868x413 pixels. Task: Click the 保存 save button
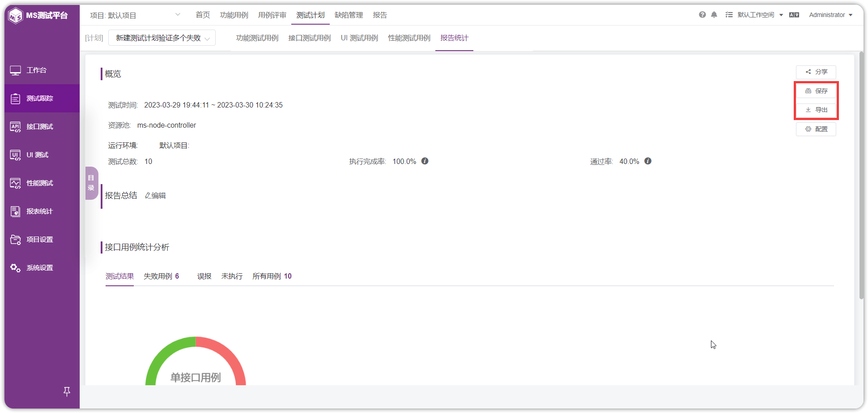[816, 91]
